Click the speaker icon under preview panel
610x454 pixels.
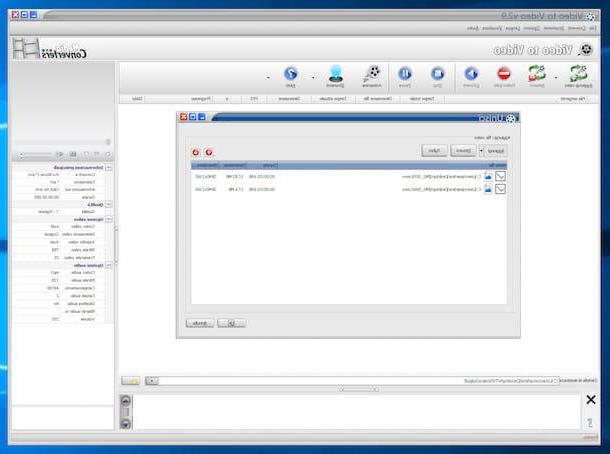(x=59, y=154)
